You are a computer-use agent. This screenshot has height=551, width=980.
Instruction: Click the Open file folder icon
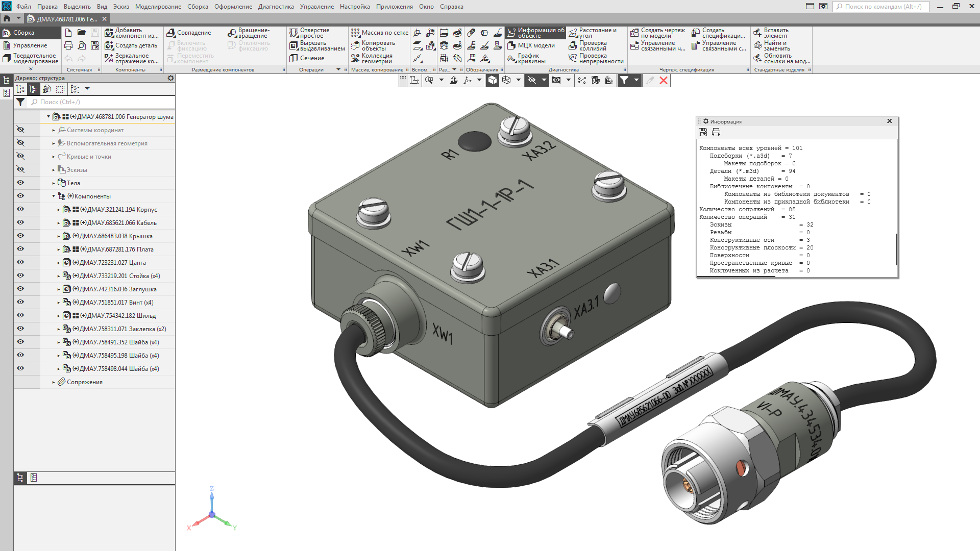coord(82,33)
